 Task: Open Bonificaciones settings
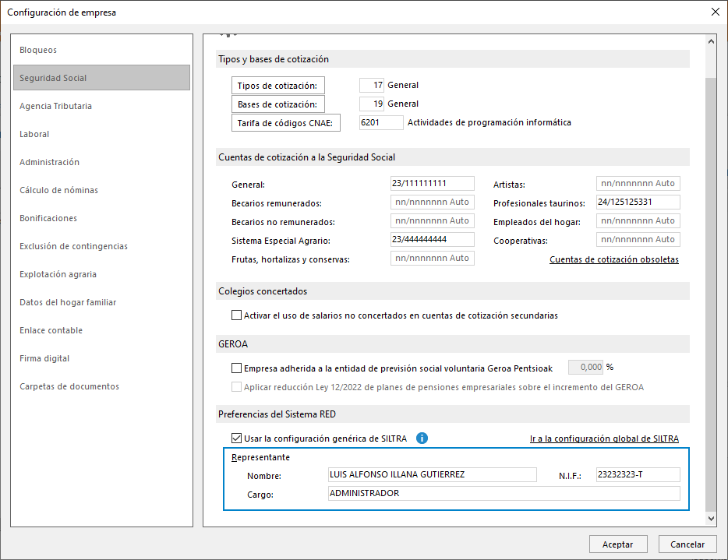point(48,218)
